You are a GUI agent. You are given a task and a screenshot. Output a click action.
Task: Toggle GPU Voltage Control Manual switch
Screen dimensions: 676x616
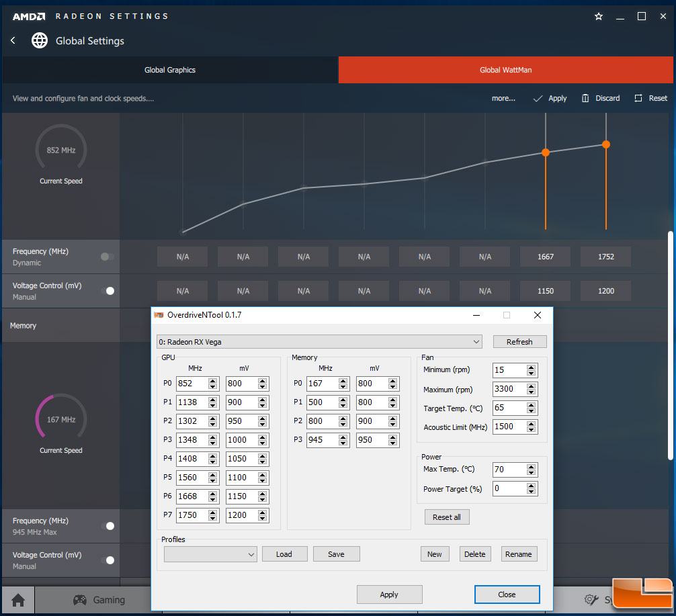(108, 291)
